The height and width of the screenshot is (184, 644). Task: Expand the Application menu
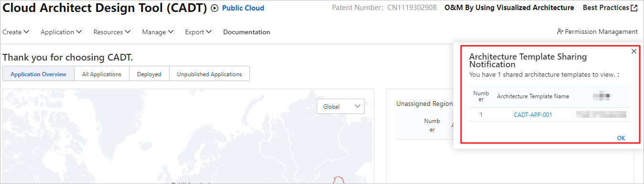tap(61, 32)
